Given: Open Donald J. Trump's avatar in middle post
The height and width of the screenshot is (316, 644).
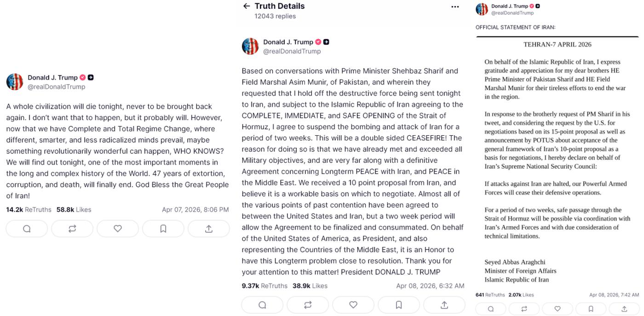Looking at the screenshot, I should (250, 46).
